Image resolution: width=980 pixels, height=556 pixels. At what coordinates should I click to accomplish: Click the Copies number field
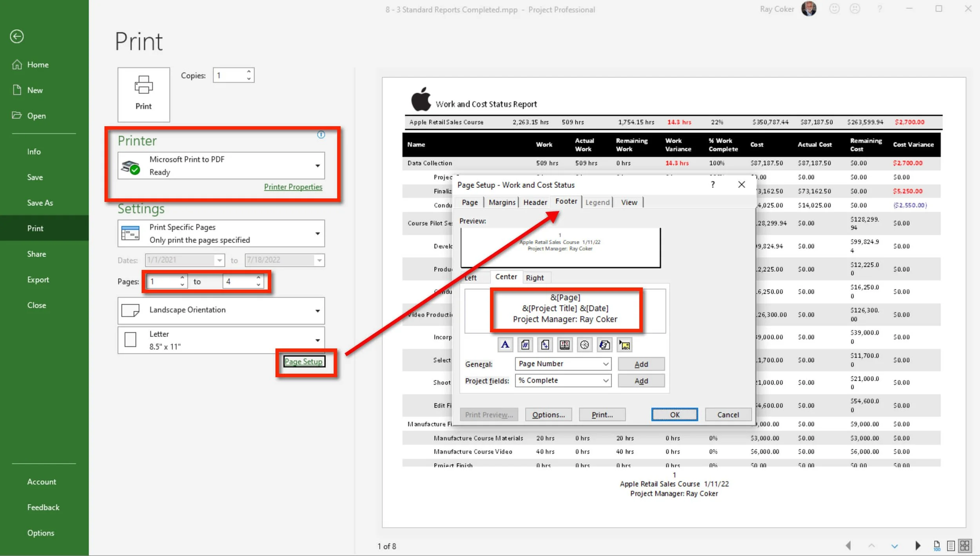coord(229,75)
